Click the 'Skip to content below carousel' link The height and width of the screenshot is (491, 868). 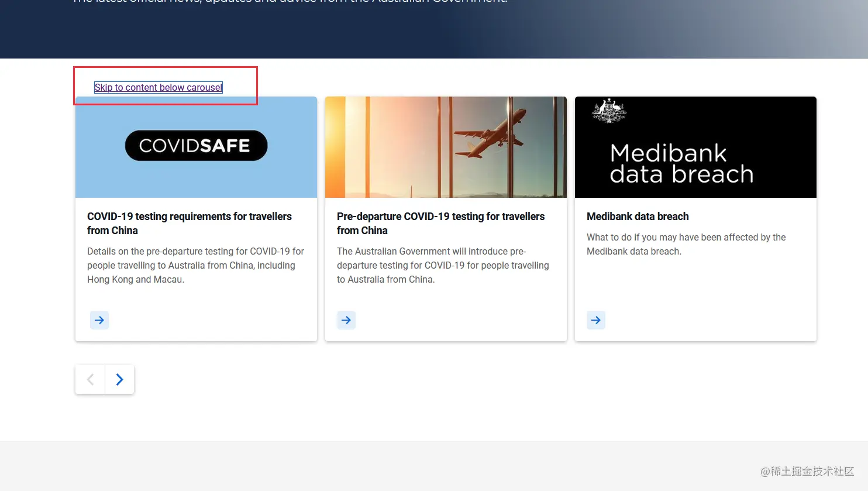[x=159, y=87]
